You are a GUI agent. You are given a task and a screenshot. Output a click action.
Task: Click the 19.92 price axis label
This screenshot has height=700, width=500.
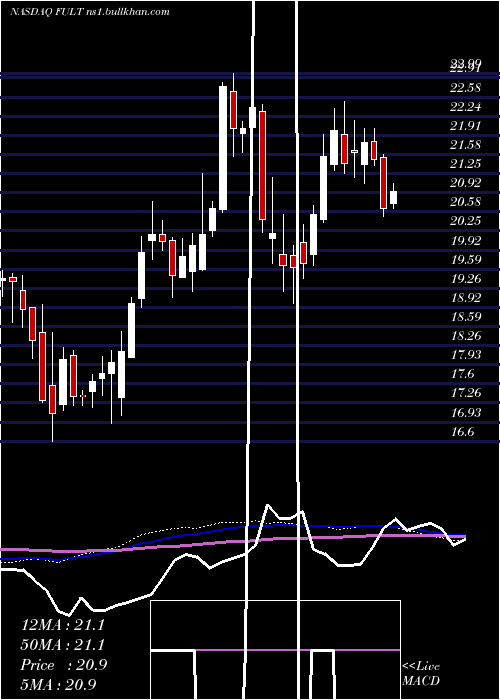466,241
